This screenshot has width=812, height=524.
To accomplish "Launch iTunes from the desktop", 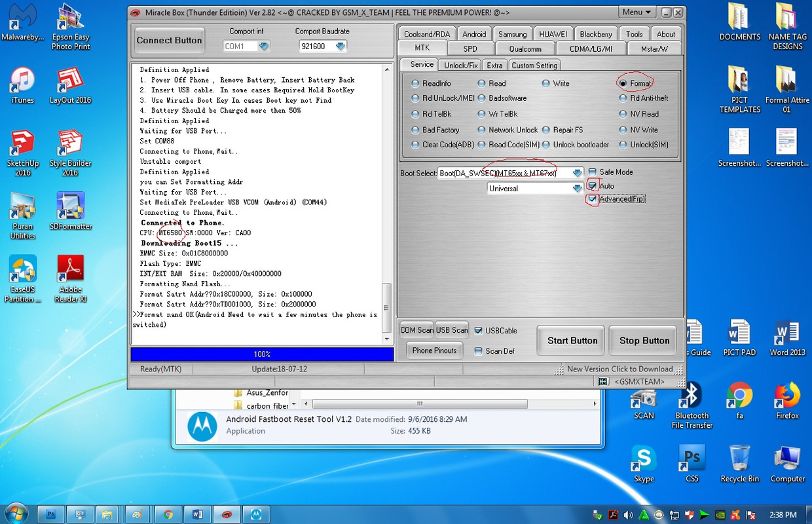I will pyautogui.click(x=22, y=86).
